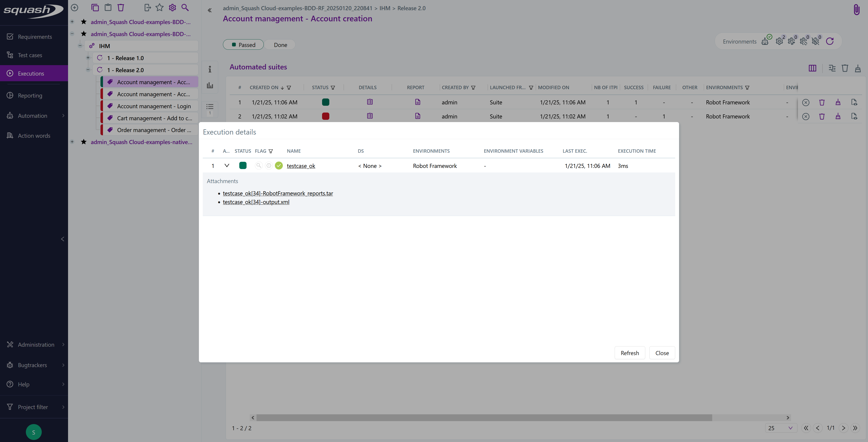Click the add new item plus icon

[74, 7]
